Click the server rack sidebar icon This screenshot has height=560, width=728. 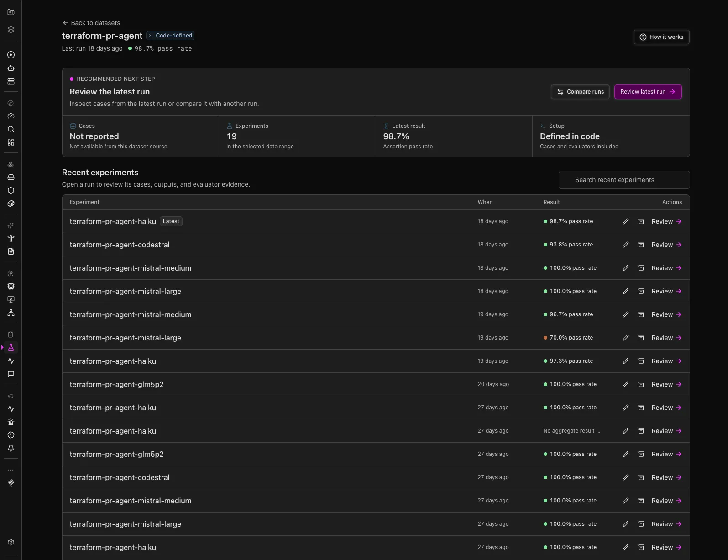point(11,81)
